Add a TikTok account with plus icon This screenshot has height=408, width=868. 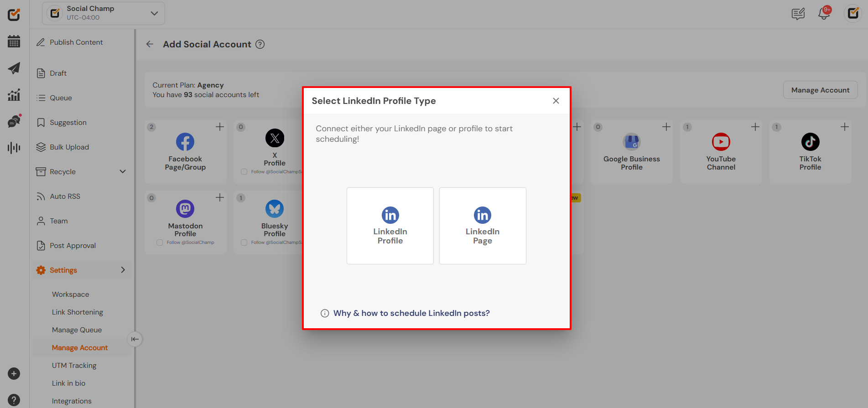tap(845, 127)
